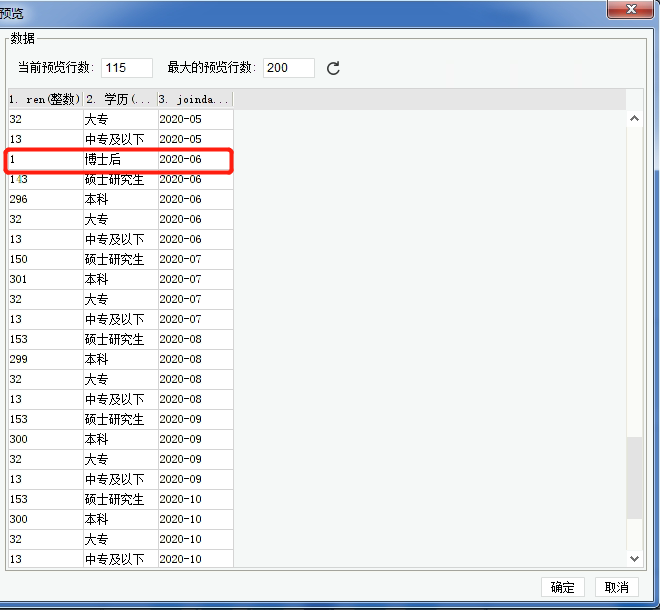
Task: Click the refresh preview icon
Action: coord(333,68)
